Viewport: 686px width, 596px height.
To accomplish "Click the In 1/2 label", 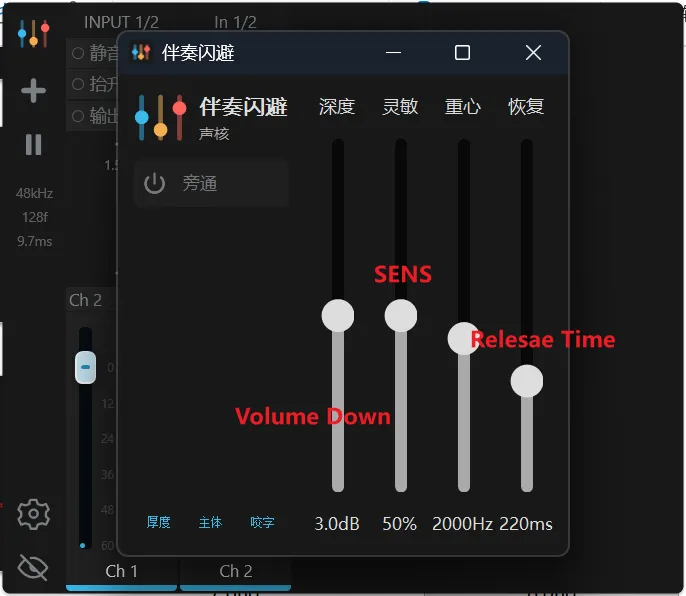I will [235, 22].
